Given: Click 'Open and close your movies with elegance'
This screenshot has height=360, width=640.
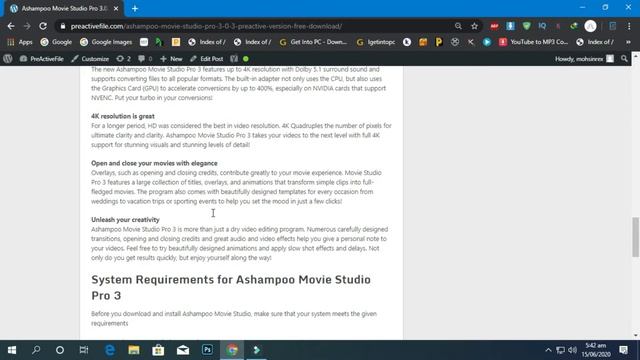Looking at the screenshot, I should [154, 163].
